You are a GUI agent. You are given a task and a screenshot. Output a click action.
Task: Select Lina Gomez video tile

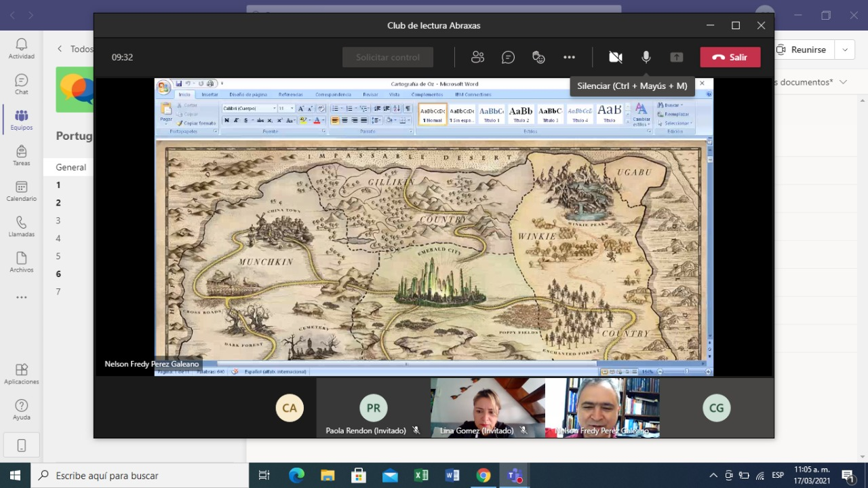pyautogui.click(x=488, y=408)
